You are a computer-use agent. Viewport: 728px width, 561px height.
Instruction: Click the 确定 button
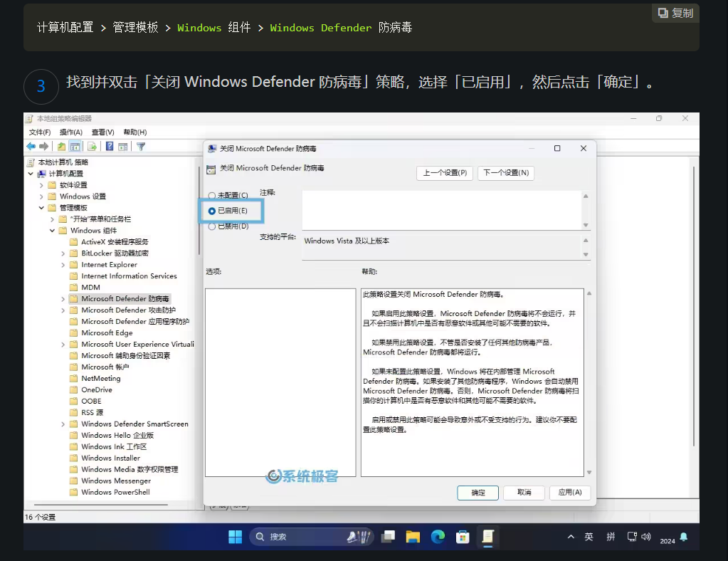[478, 493]
